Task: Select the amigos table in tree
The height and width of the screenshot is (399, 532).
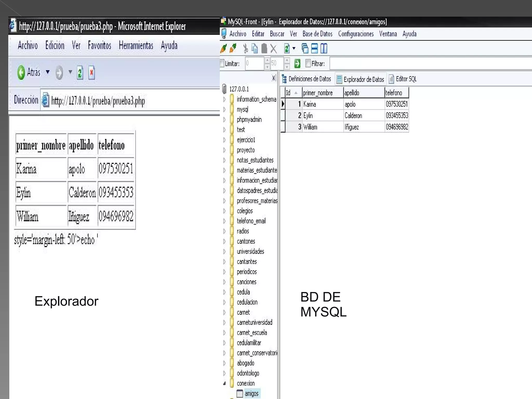Action: click(x=251, y=394)
